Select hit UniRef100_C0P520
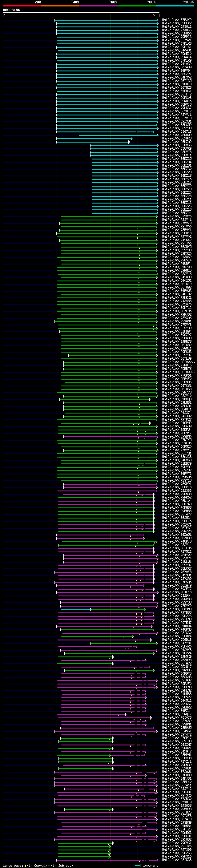 (177, 447)
